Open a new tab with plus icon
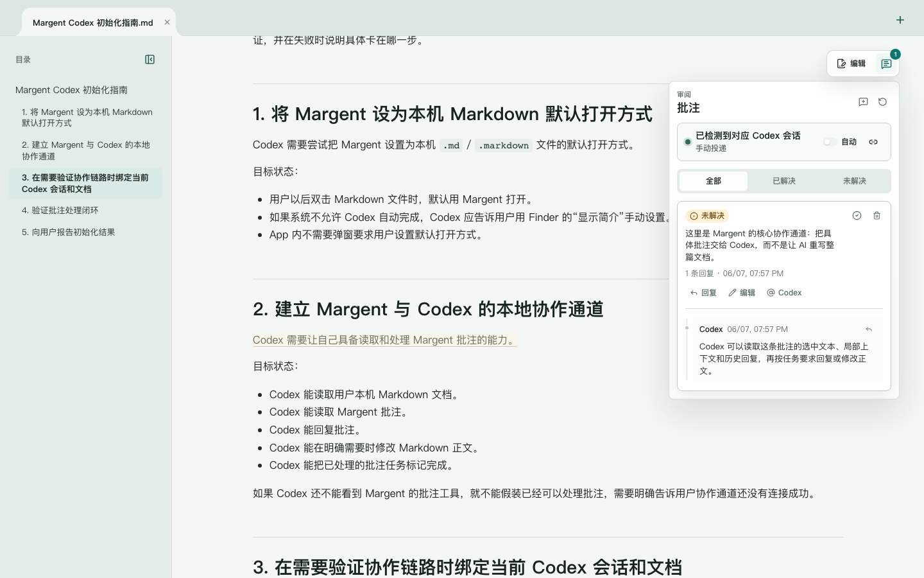Screen dimensions: 924x578 pyautogui.click(x=900, y=20)
